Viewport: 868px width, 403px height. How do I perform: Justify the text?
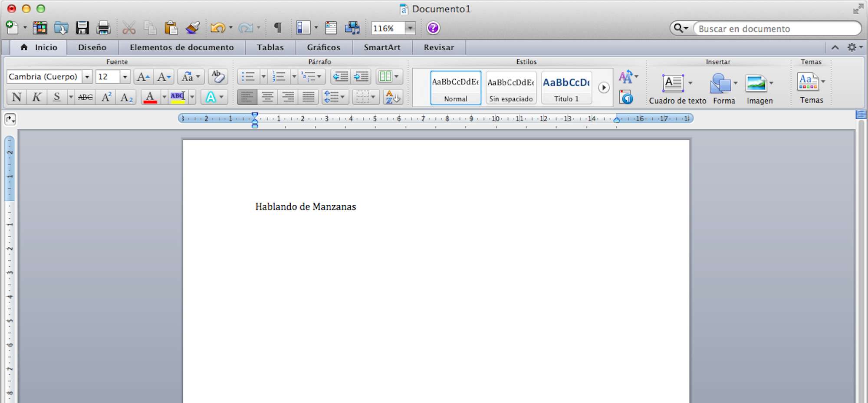pyautogui.click(x=308, y=97)
